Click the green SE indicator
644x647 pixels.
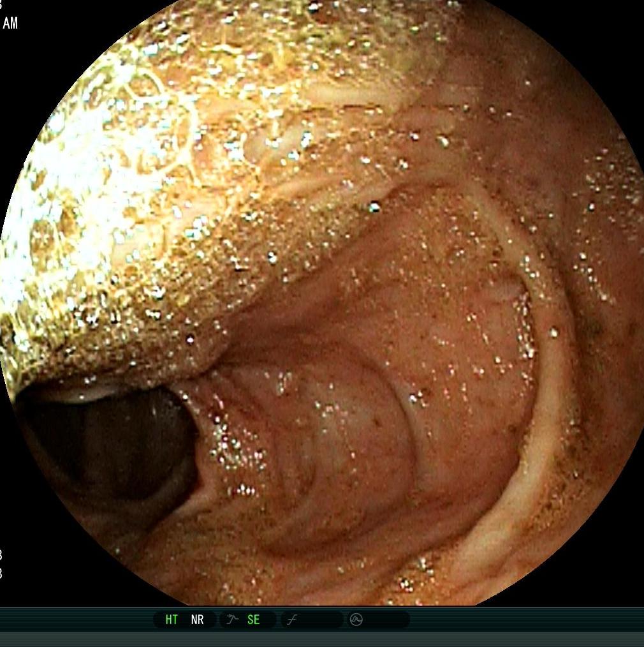254,620
